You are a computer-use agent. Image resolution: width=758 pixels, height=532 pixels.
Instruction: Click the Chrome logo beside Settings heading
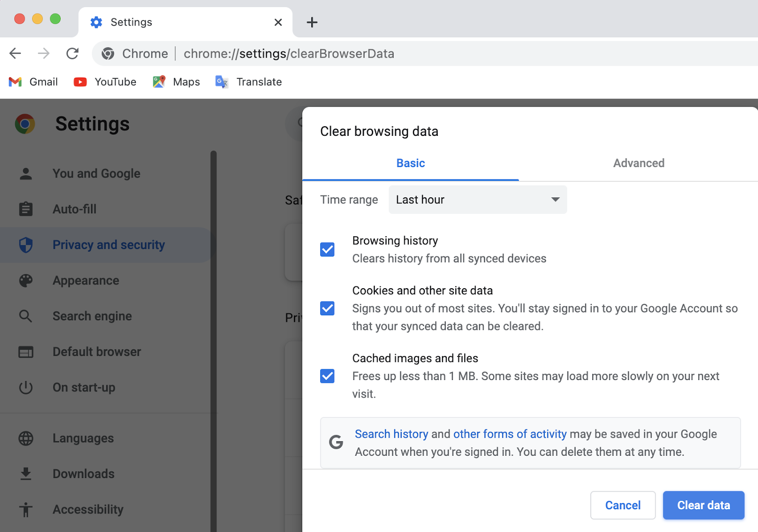tap(25, 124)
